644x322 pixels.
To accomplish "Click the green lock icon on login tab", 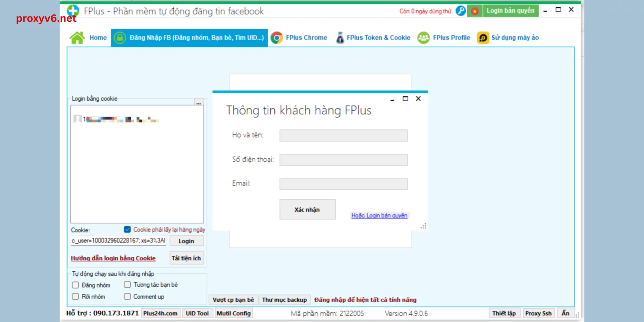I will tap(120, 38).
